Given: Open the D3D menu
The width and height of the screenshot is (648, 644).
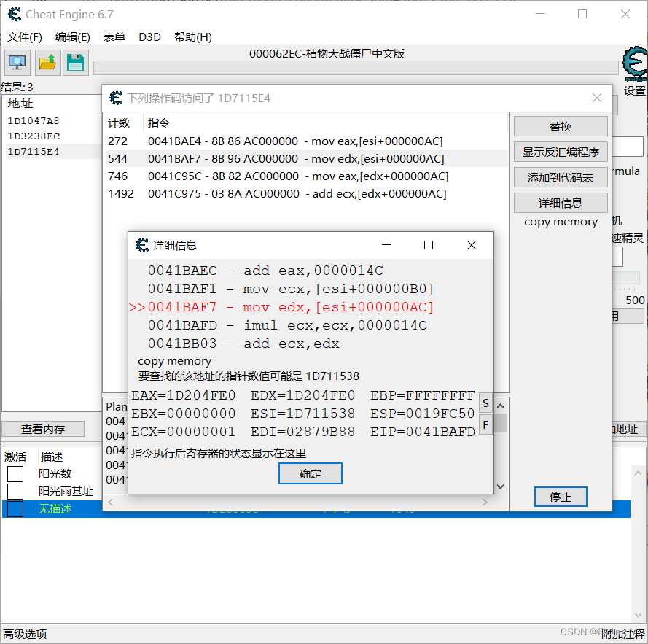Looking at the screenshot, I should [x=149, y=37].
